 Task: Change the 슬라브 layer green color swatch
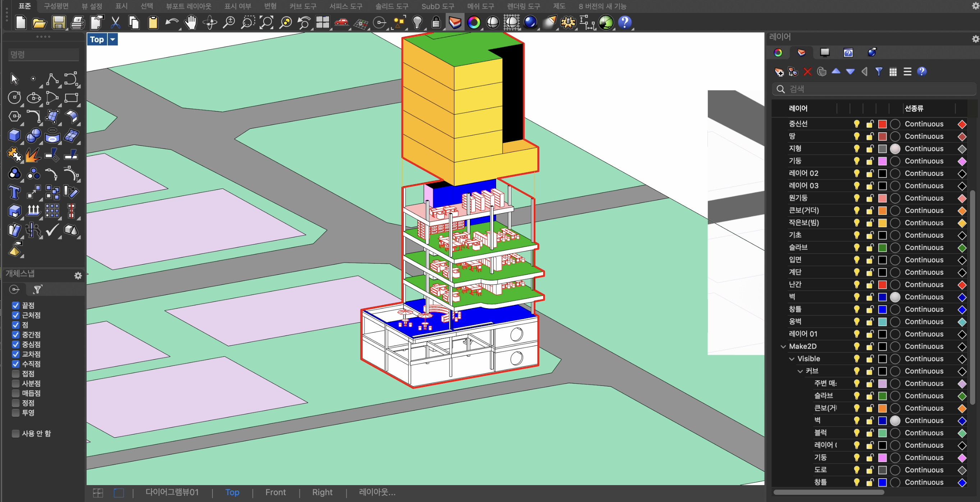tap(882, 247)
